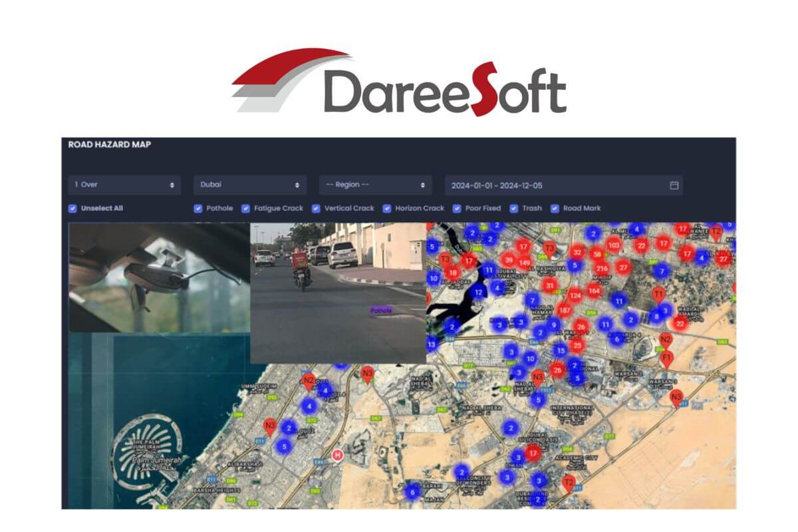Open the calendar icon in date field
The height and width of the screenshot is (532, 798).
coord(674,186)
